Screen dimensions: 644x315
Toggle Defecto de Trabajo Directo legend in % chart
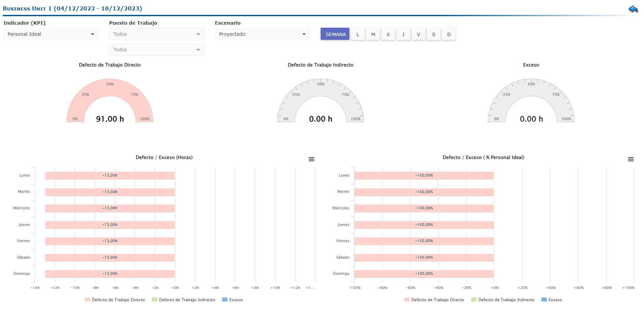pyautogui.click(x=434, y=300)
